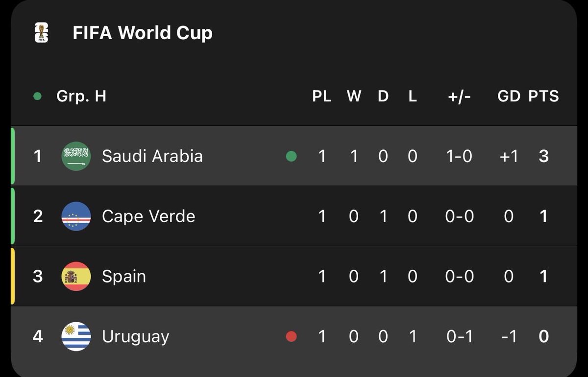Screen dimensions: 588x377
Task: Select the Saudi Arabia team name
Action: (x=152, y=156)
